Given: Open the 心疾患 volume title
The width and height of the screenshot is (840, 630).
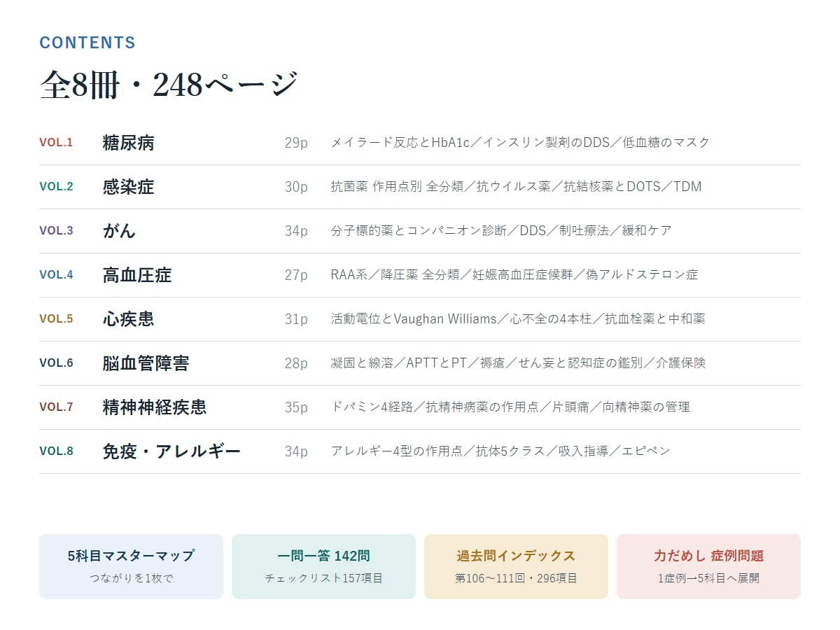Looking at the screenshot, I should coord(128,319).
